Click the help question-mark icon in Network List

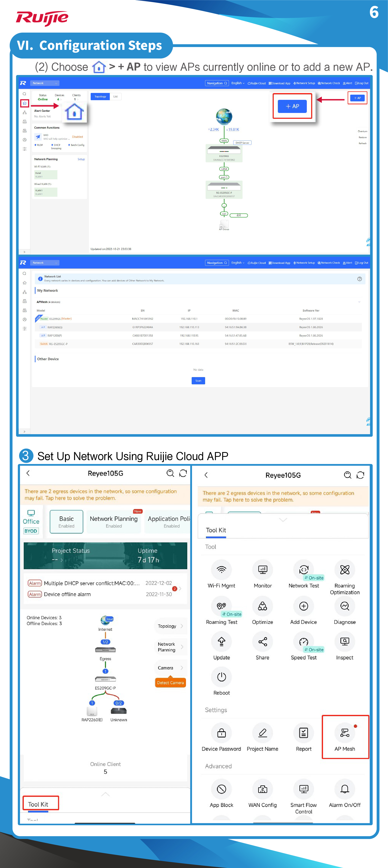click(359, 279)
